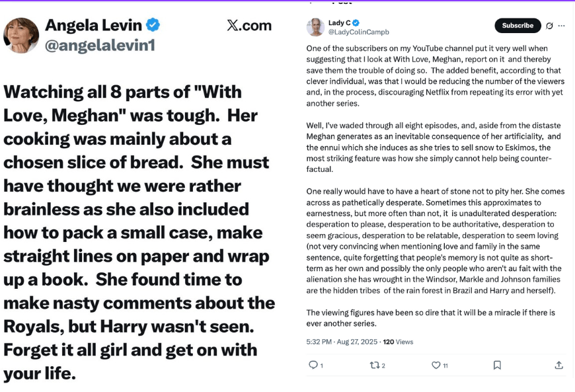The width and height of the screenshot is (575, 392).
Task: Click Lady C's blue verified badge
Action: (356, 22)
